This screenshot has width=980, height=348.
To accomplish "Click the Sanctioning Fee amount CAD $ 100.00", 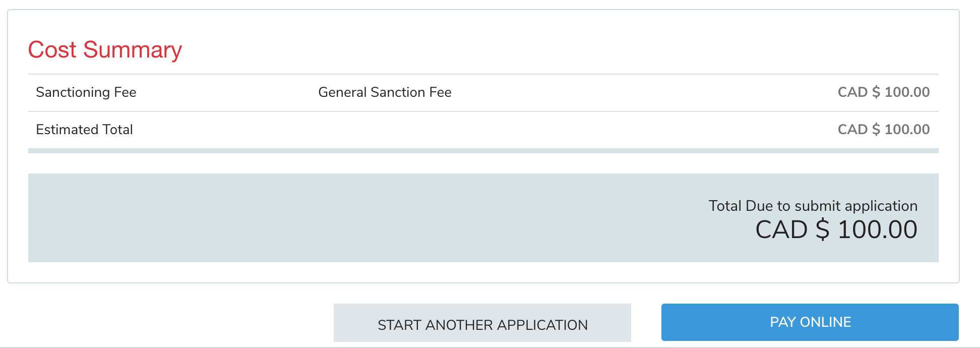I will coord(883,92).
